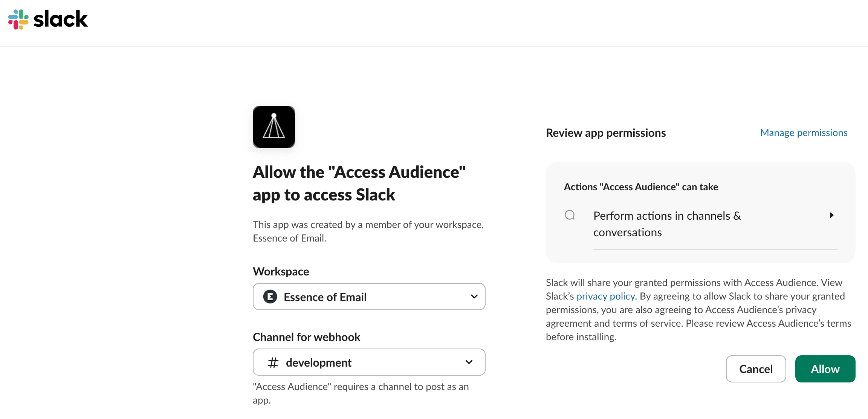Click the Allow button
868x419 pixels.
[x=825, y=369]
